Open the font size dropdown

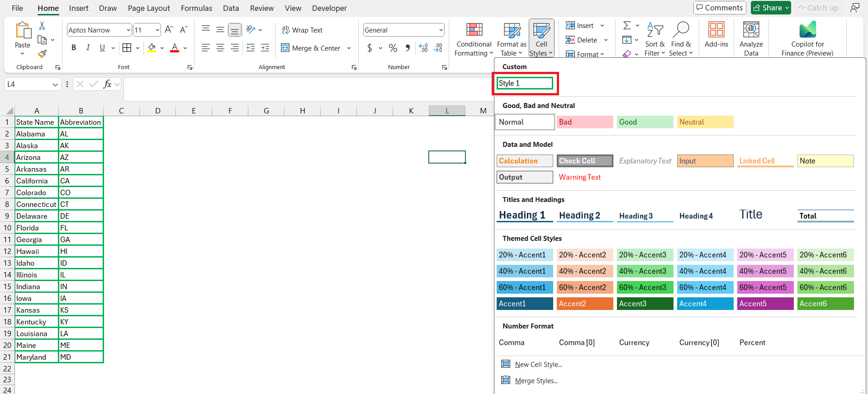click(x=157, y=30)
